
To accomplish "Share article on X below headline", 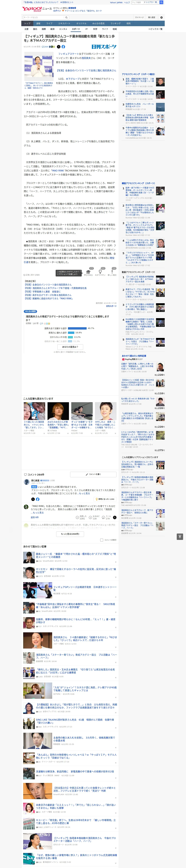I will coord(59,47).
